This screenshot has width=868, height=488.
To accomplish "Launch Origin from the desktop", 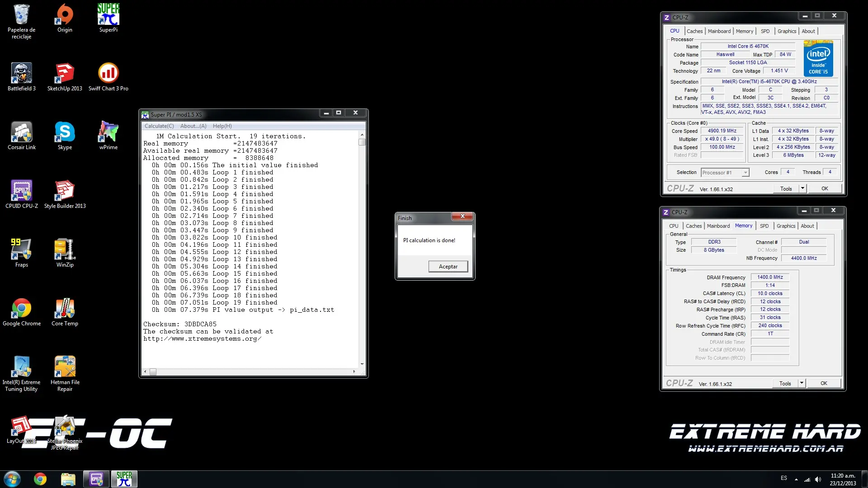I will pyautogui.click(x=65, y=18).
